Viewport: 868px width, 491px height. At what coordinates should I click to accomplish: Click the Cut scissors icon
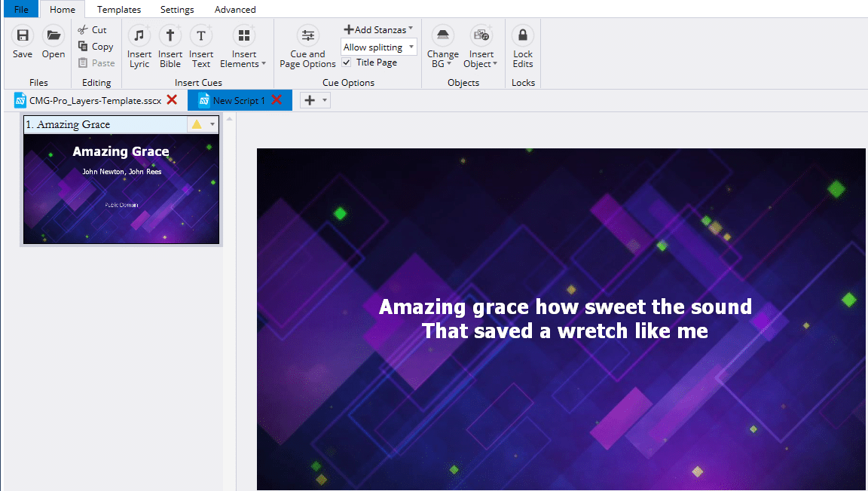click(x=83, y=30)
